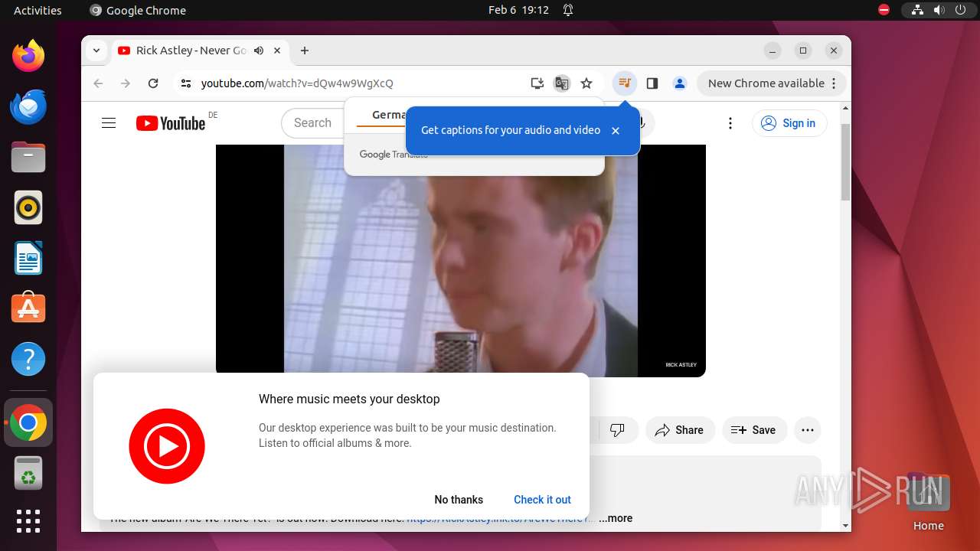Save the video with Save button
Viewport: 980px width, 551px height.
tap(754, 430)
